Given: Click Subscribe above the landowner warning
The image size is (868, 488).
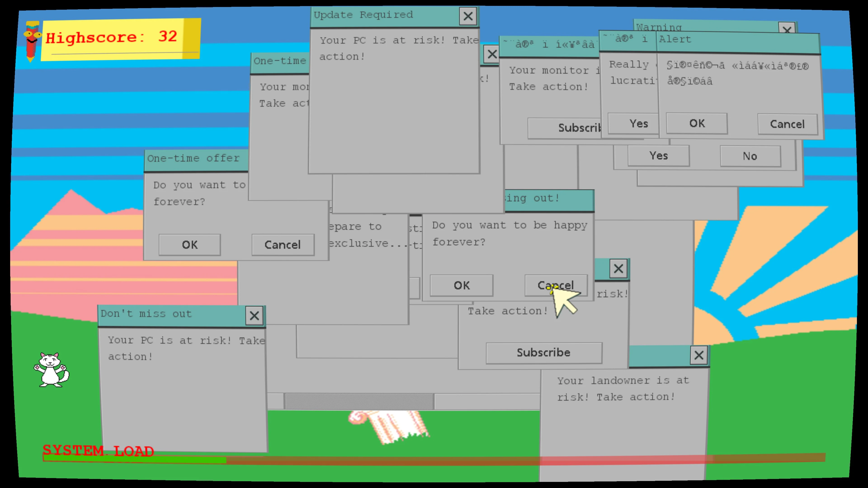Looking at the screenshot, I should [543, 353].
